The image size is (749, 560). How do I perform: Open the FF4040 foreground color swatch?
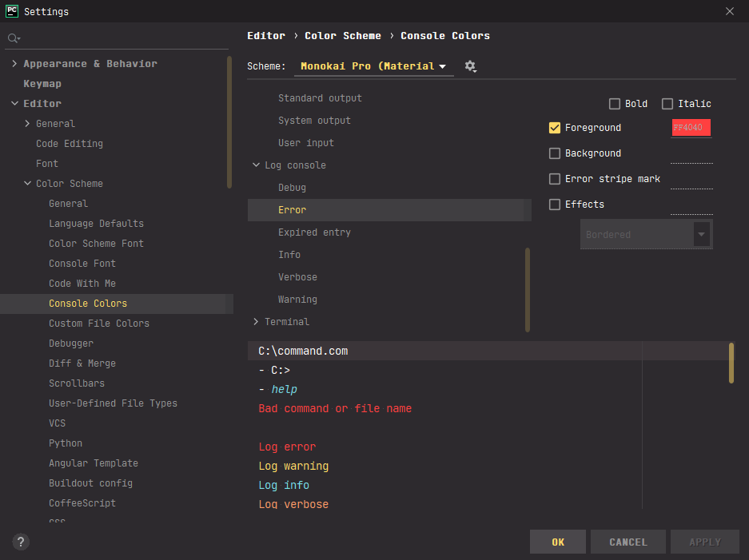coord(691,128)
